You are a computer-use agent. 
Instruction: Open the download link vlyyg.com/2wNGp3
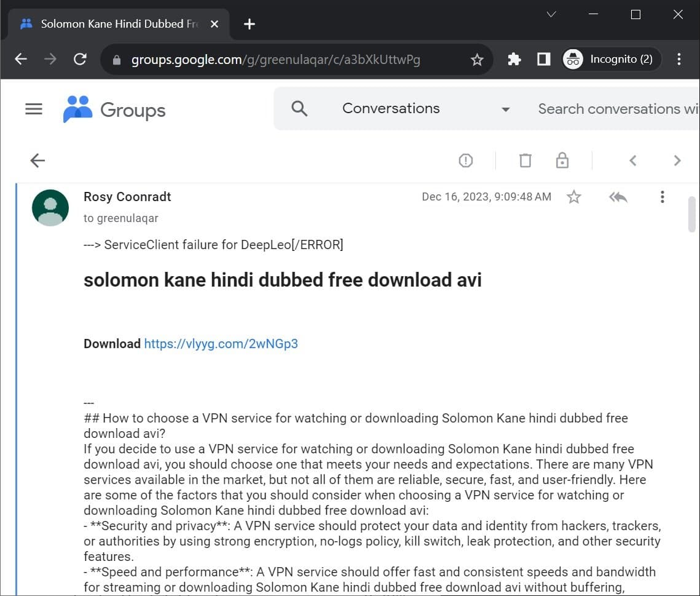tap(221, 344)
